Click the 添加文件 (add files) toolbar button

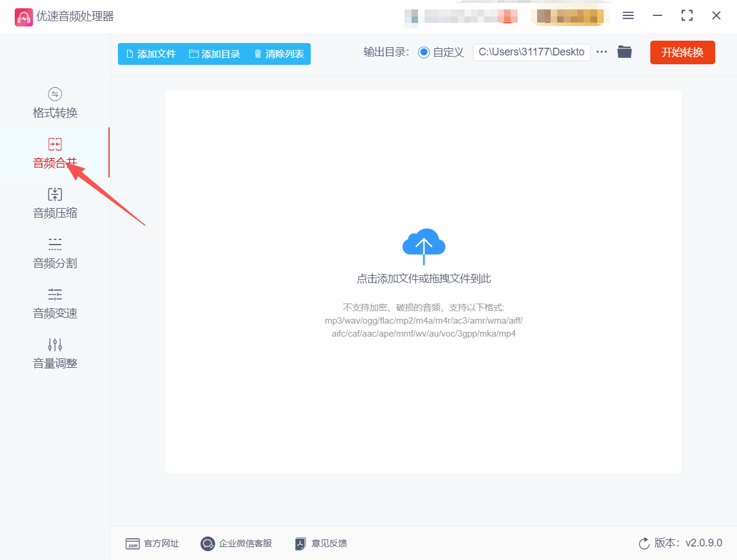pyautogui.click(x=151, y=53)
